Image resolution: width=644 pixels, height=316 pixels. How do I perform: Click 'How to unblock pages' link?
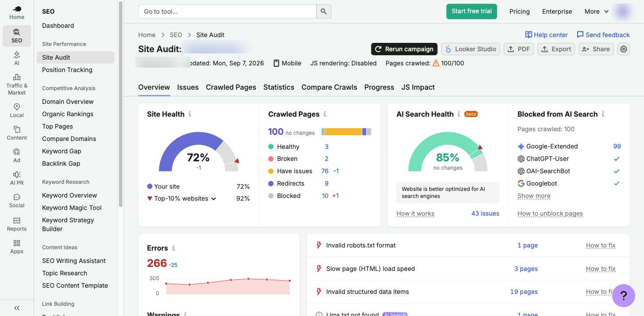click(x=550, y=213)
